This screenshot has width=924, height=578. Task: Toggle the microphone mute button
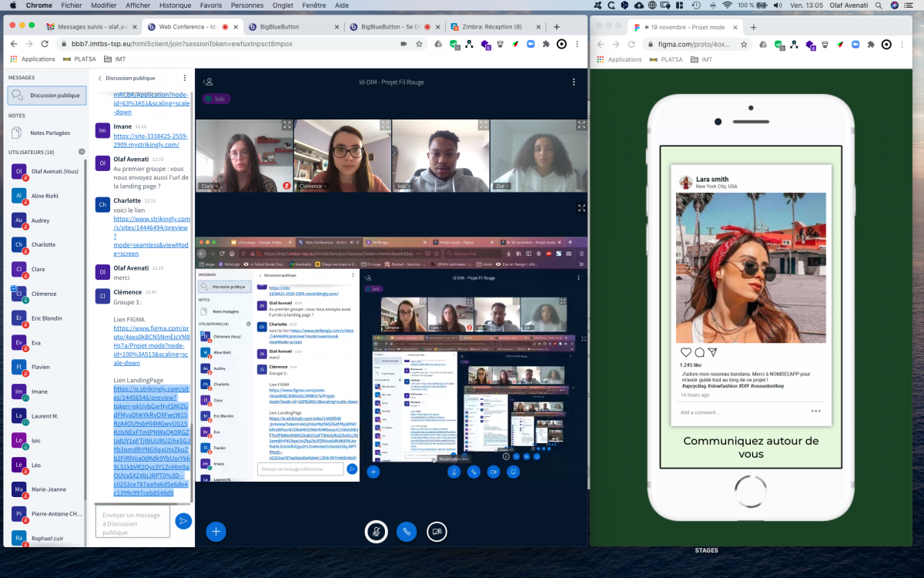pos(376,531)
